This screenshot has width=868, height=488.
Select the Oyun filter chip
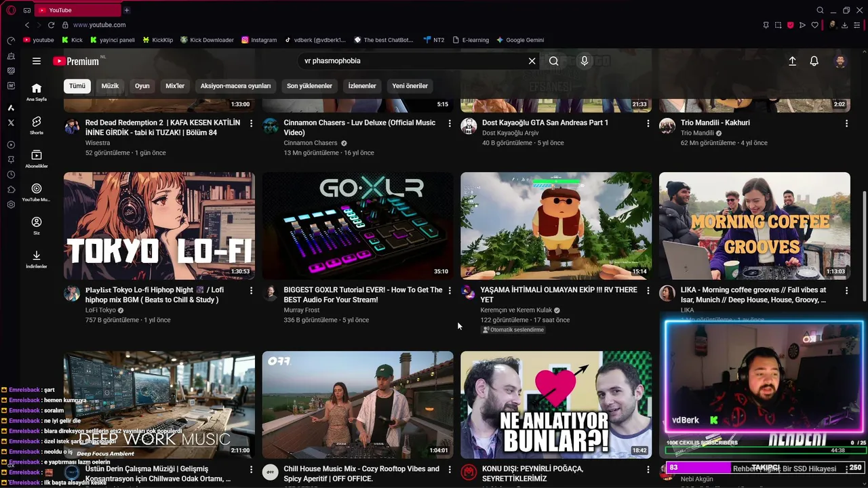point(142,86)
